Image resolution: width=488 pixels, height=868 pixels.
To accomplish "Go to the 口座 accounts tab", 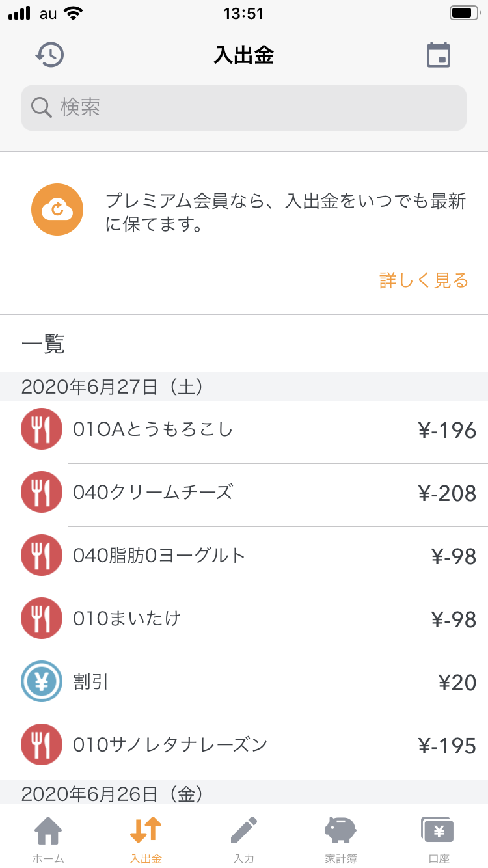I will (439, 838).
